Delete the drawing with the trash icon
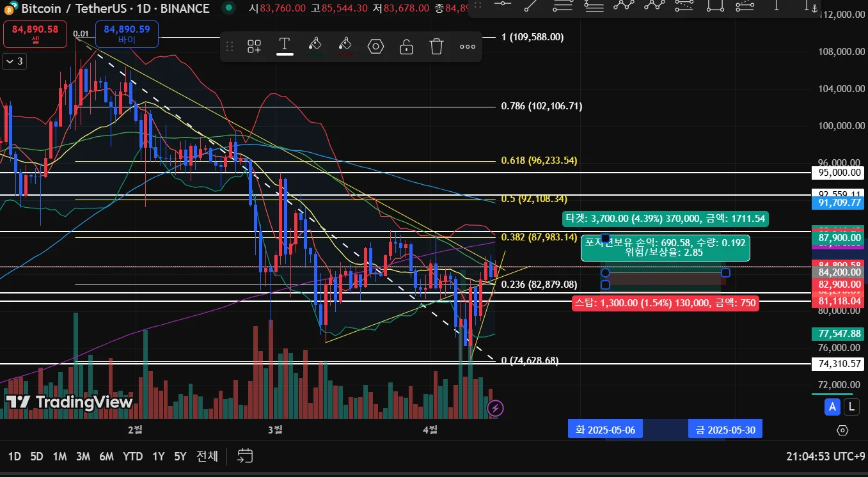868x477 pixels. 437,46
